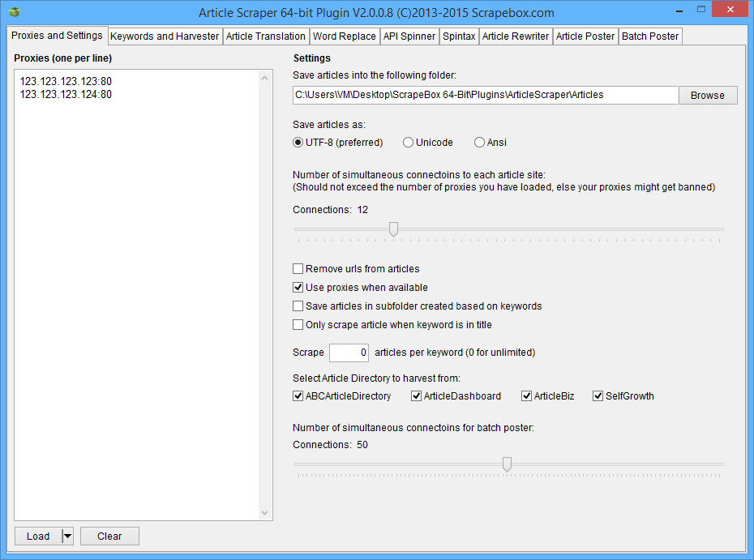Go to the API Spinner tab
Image resolution: width=754 pixels, height=560 pixels.
coord(409,36)
